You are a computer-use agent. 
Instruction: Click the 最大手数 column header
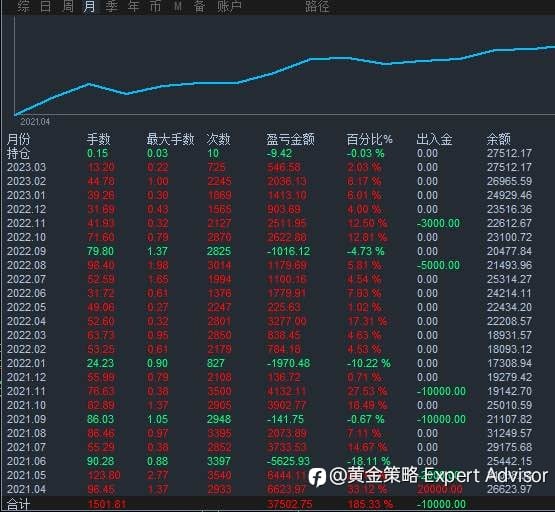click(x=170, y=139)
